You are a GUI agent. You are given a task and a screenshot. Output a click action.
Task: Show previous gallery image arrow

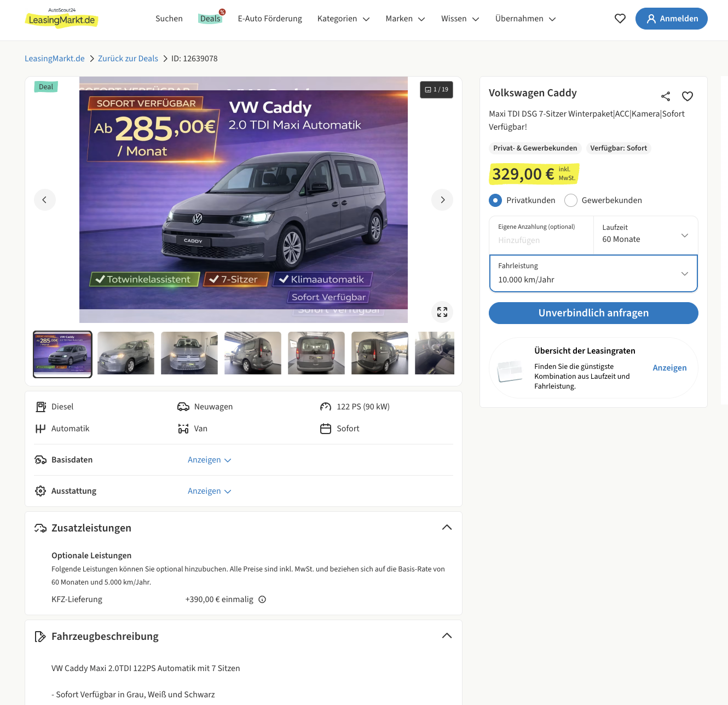click(45, 200)
